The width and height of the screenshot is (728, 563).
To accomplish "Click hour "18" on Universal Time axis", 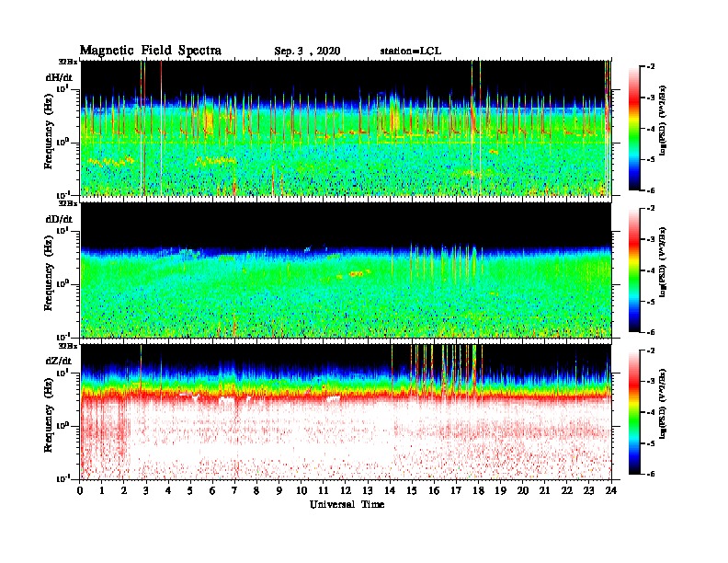I will coord(478,490).
